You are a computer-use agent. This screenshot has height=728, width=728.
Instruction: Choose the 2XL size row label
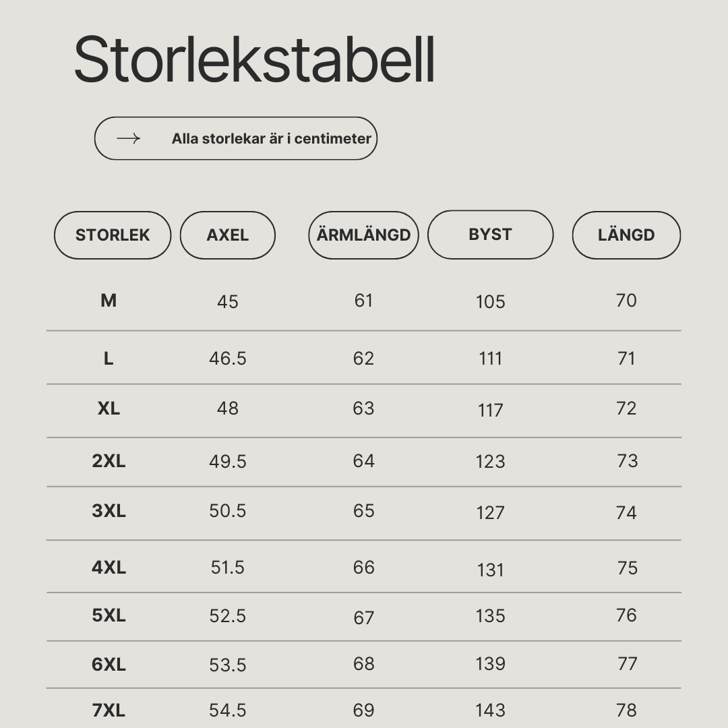(x=109, y=460)
